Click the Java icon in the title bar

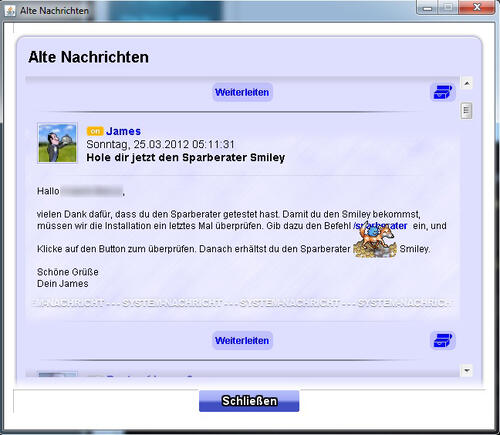10,11
